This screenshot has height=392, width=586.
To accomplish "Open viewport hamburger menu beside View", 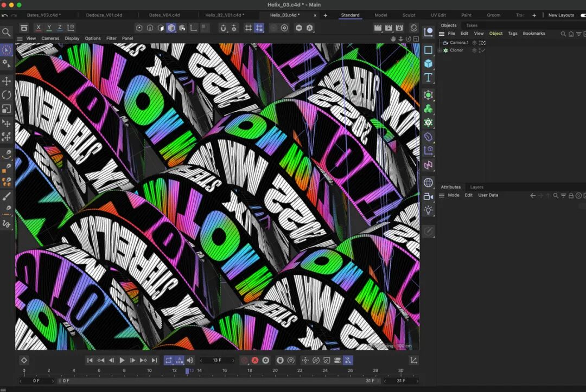I will coord(20,38).
